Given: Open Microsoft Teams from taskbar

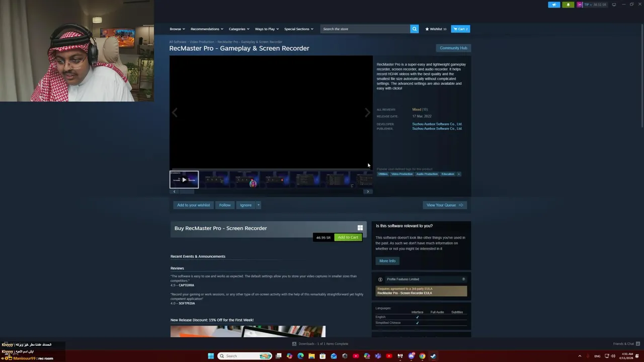Looking at the screenshot, I should pyautogui.click(x=378, y=356).
